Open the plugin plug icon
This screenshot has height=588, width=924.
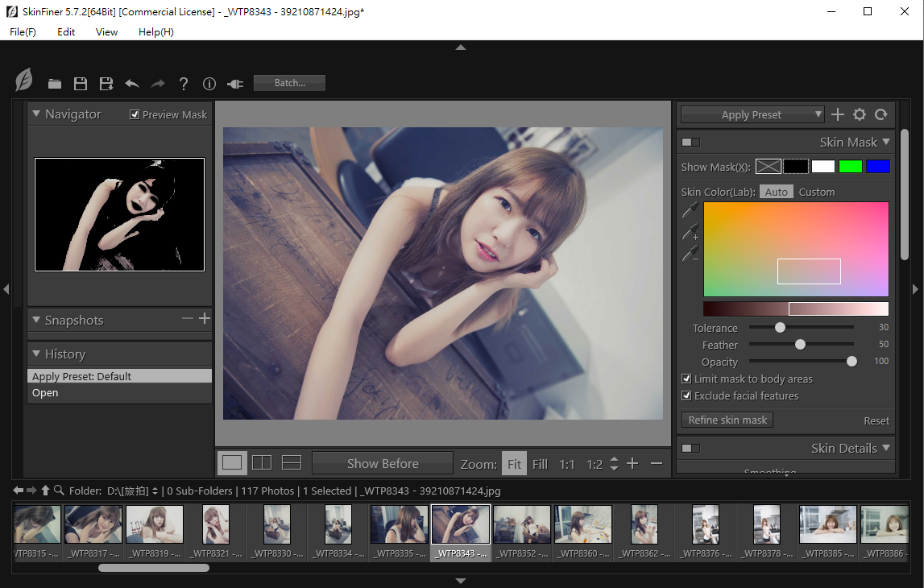tap(235, 84)
